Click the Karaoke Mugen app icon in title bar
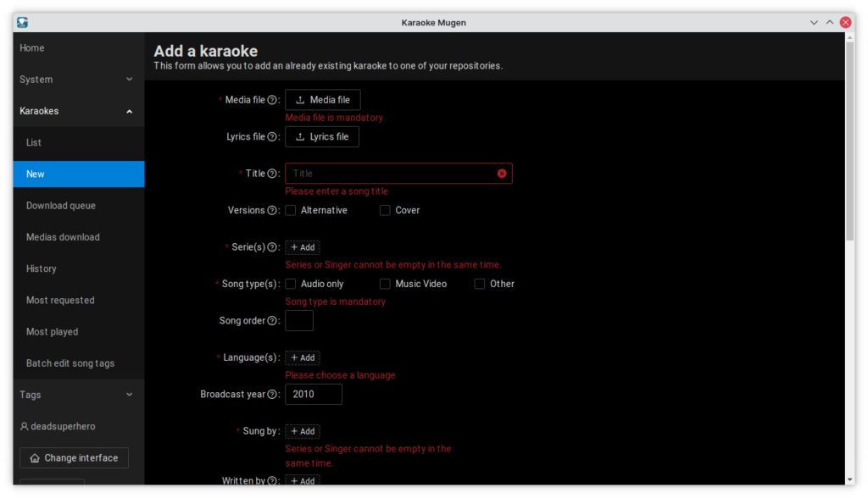868x498 pixels. click(x=22, y=22)
